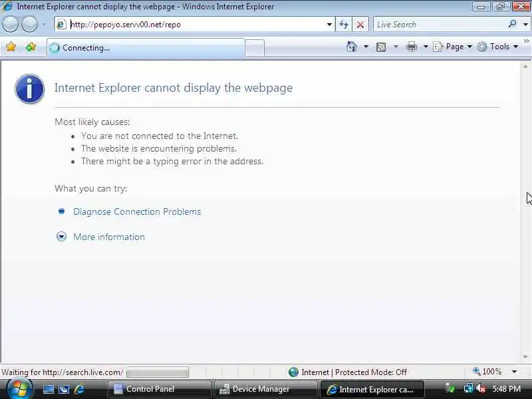Viewport: 532px width, 399px height.
Task: Click Internet Protected Mode status zone
Action: pyautogui.click(x=348, y=372)
